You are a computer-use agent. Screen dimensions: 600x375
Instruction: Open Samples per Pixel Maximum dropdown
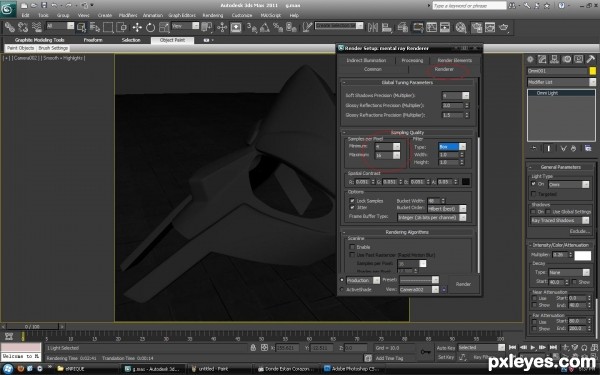[x=396, y=155]
